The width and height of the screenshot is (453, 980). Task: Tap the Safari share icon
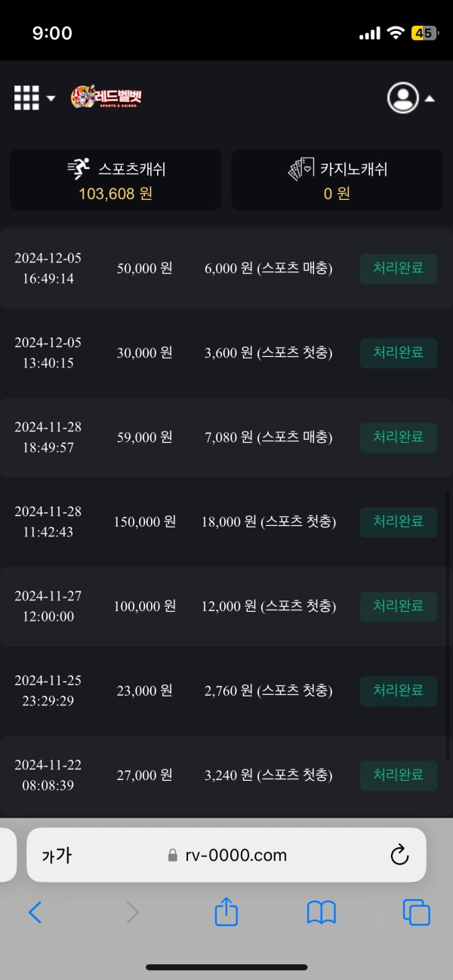coord(226,912)
